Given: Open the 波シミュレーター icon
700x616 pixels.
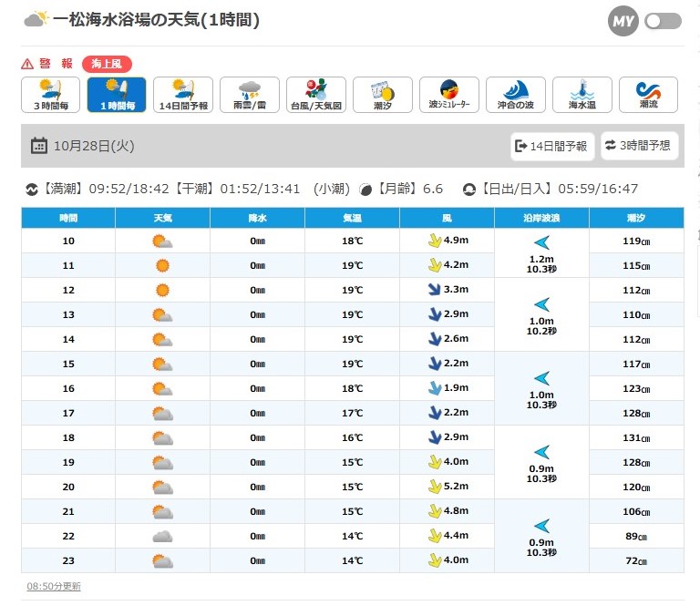Looking at the screenshot, I should 448,95.
